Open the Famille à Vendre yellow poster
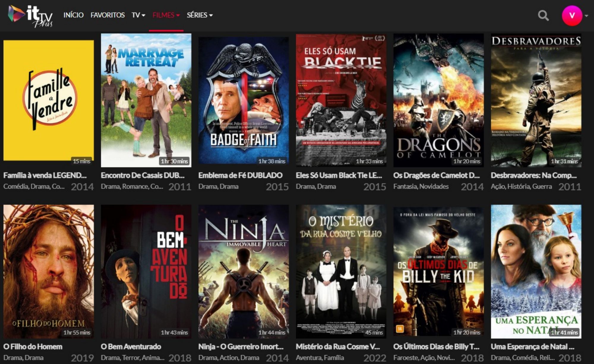 click(x=49, y=100)
